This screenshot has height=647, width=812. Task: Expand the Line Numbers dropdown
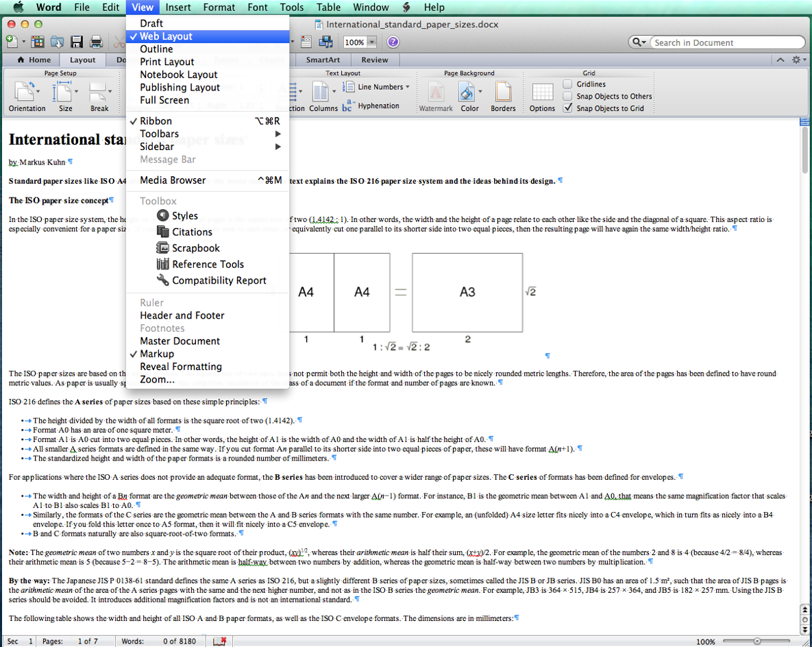coord(407,87)
